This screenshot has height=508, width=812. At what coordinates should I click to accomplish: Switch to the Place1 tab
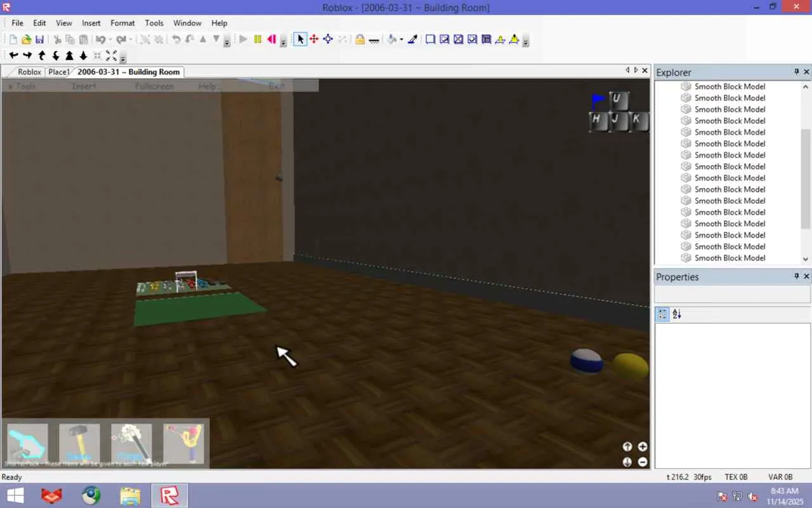point(59,72)
